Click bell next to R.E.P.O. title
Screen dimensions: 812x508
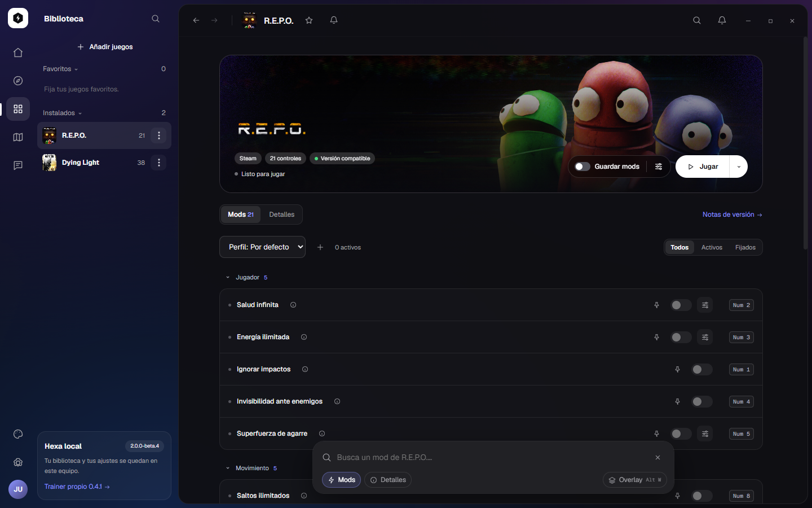coord(334,20)
